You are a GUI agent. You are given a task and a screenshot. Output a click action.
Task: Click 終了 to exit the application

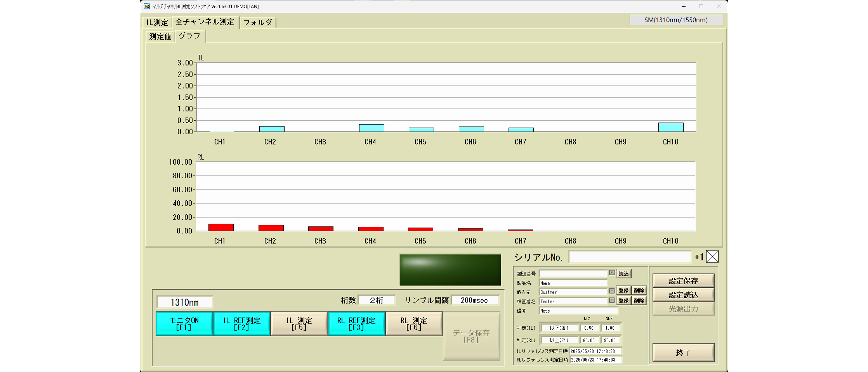point(683,353)
